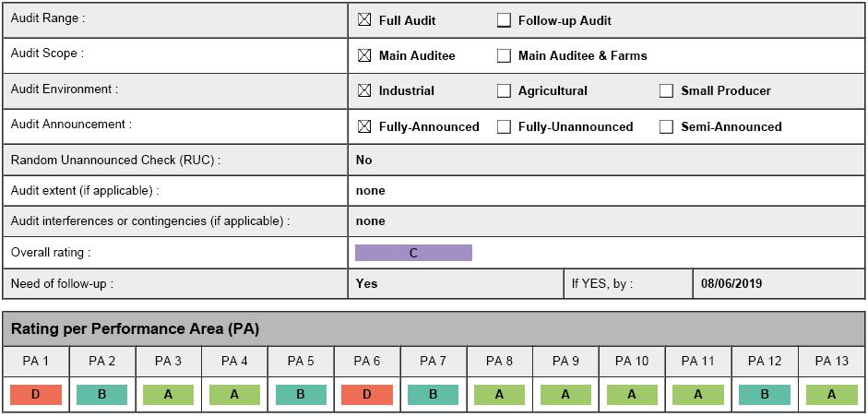Click the Need of follow-up 'Yes' value
Viewport: 868px width, 417px height.
click(366, 284)
